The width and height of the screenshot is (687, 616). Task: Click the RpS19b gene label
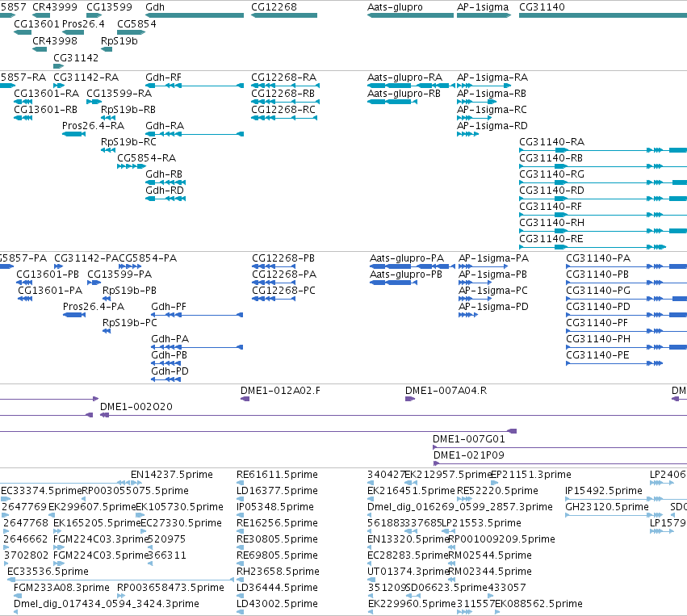pyautogui.click(x=119, y=40)
